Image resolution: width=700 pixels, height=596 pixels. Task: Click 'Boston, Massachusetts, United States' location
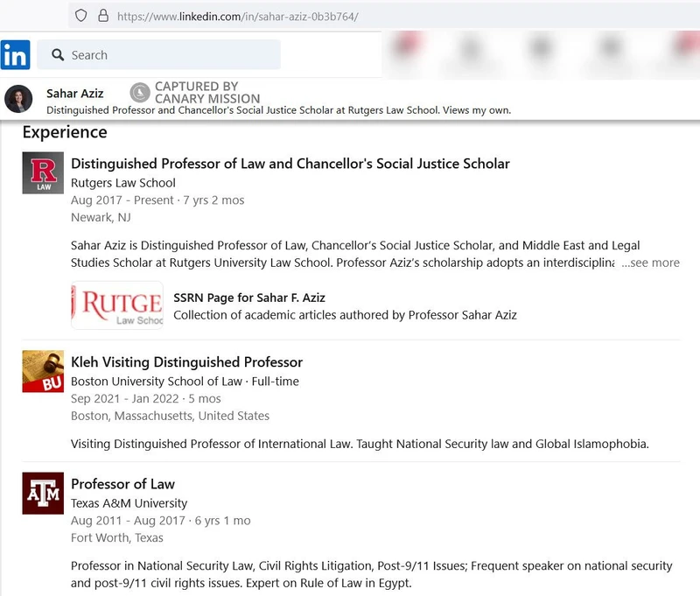pyautogui.click(x=170, y=416)
